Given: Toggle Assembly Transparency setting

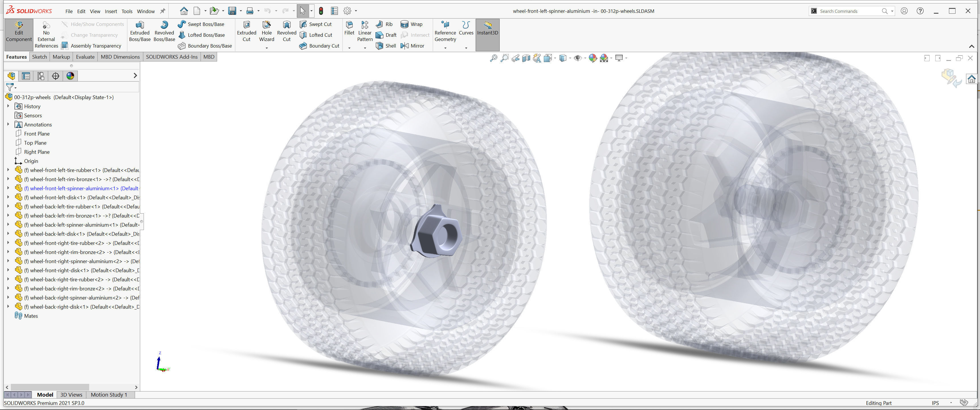Looking at the screenshot, I should (91, 46).
